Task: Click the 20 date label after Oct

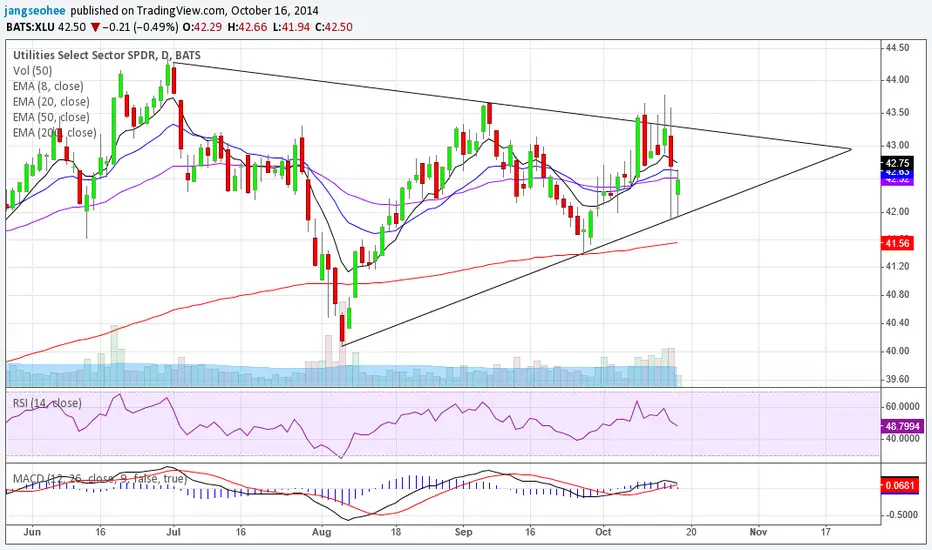Action: click(x=691, y=532)
